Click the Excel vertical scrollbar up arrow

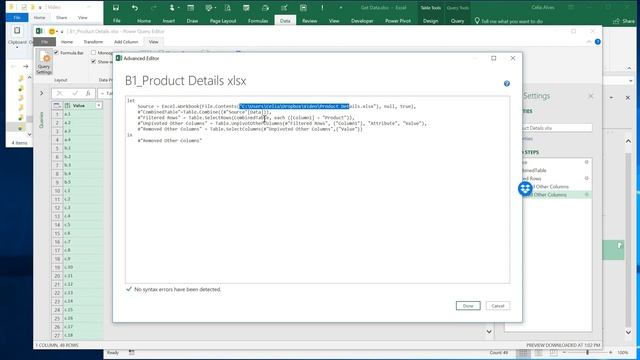[x=628, y=141]
